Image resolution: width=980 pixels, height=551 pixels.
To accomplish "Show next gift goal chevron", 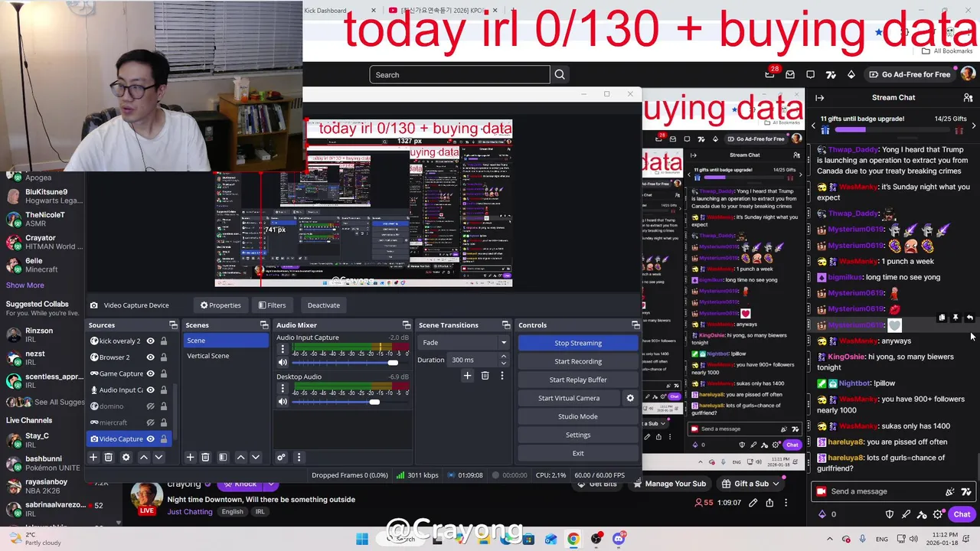I will [x=973, y=124].
